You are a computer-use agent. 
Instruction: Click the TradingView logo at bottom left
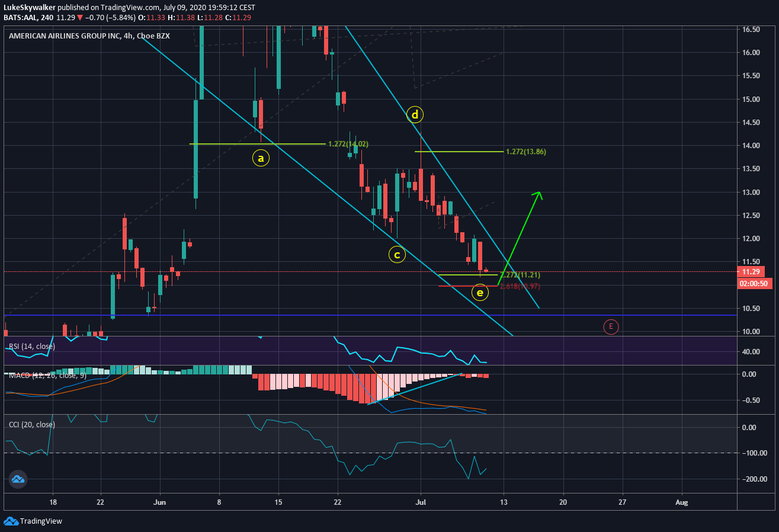click(x=33, y=521)
